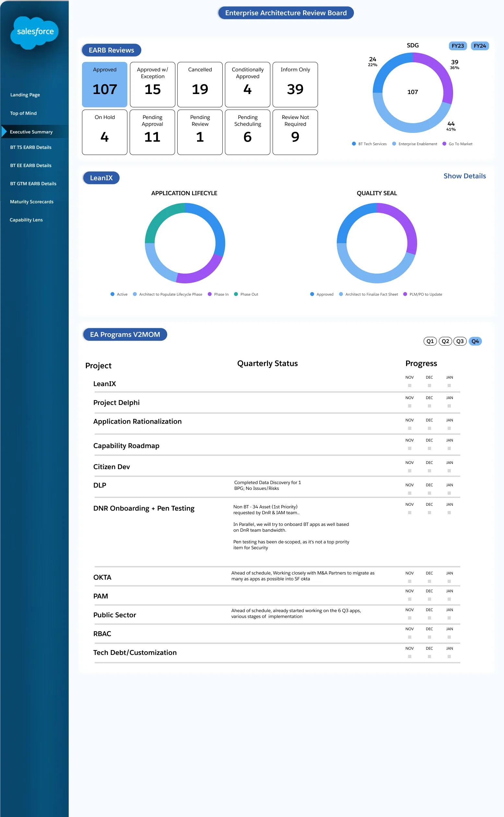Click DNR Onboarding + Pen Testing project
Screen dimensions: 504x817
(144, 508)
